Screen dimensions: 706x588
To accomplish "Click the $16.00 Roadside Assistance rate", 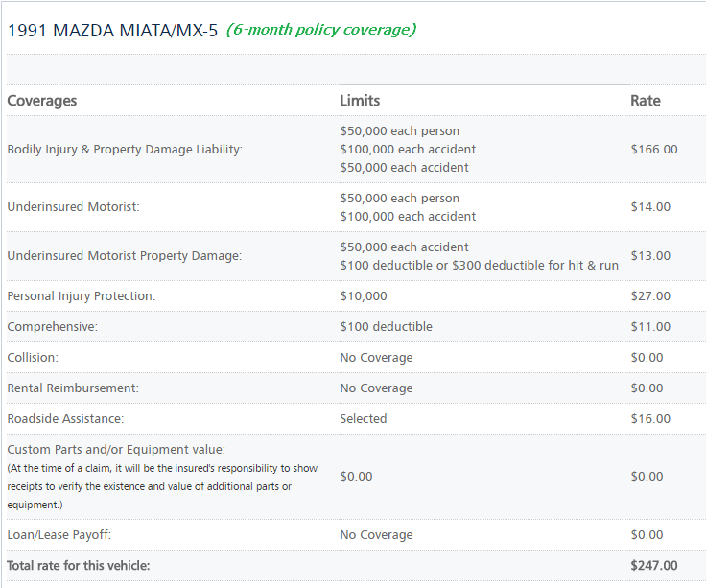I will tap(650, 419).
